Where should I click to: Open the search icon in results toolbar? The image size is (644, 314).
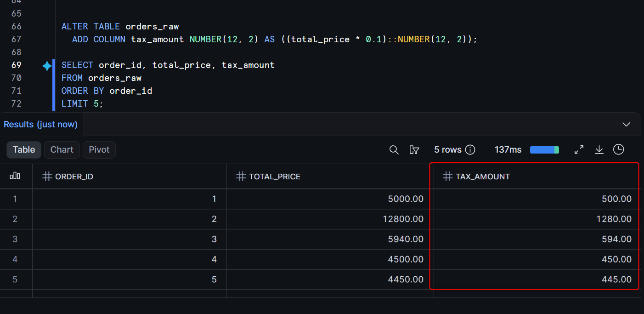click(394, 150)
